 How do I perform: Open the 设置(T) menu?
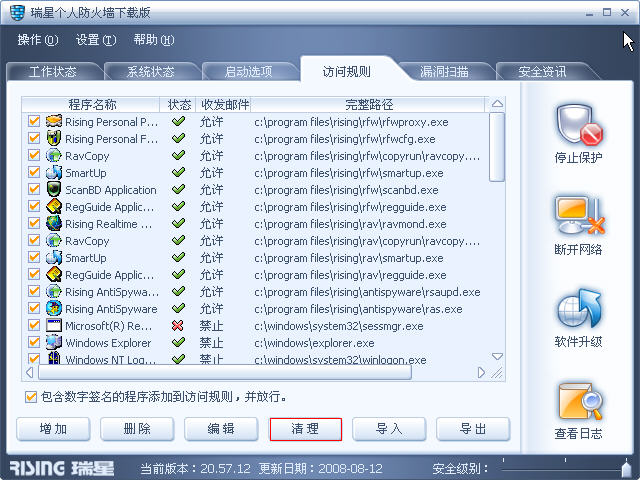(x=96, y=40)
